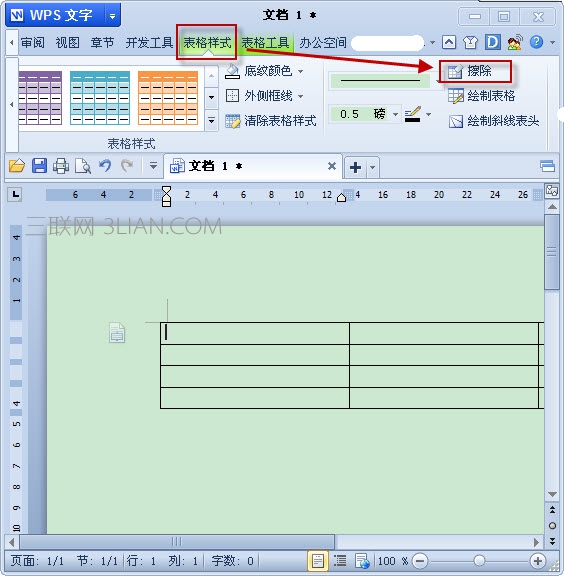Redo with the grey arrow icon
Image resolution: width=564 pixels, height=576 pixels.
point(127,166)
